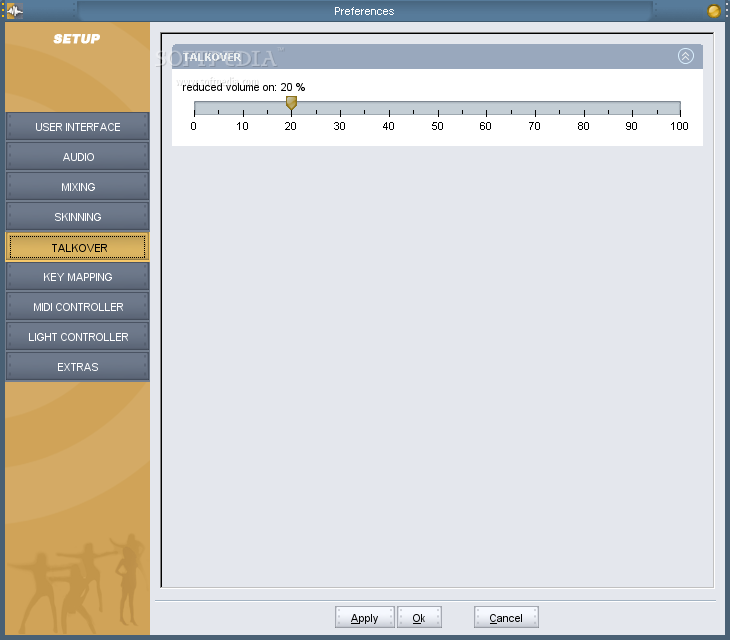Click the gold round button in title bar

pyautogui.click(x=713, y=11)
